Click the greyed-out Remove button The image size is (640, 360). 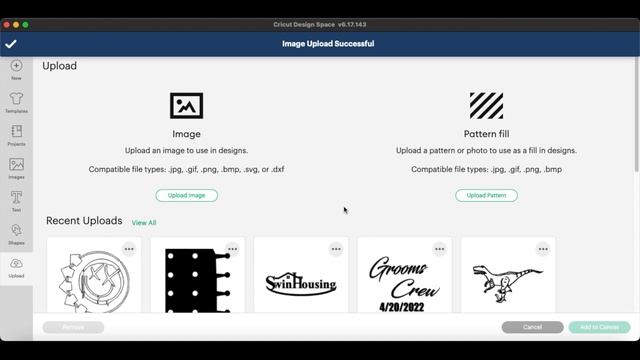(x=73, y=327)
